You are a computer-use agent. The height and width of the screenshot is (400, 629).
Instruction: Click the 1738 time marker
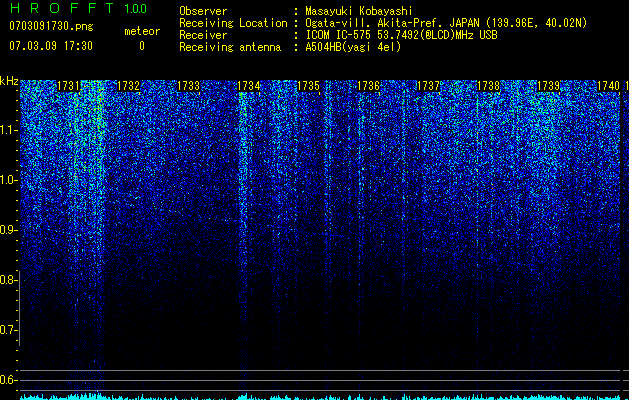pos(489,86)
